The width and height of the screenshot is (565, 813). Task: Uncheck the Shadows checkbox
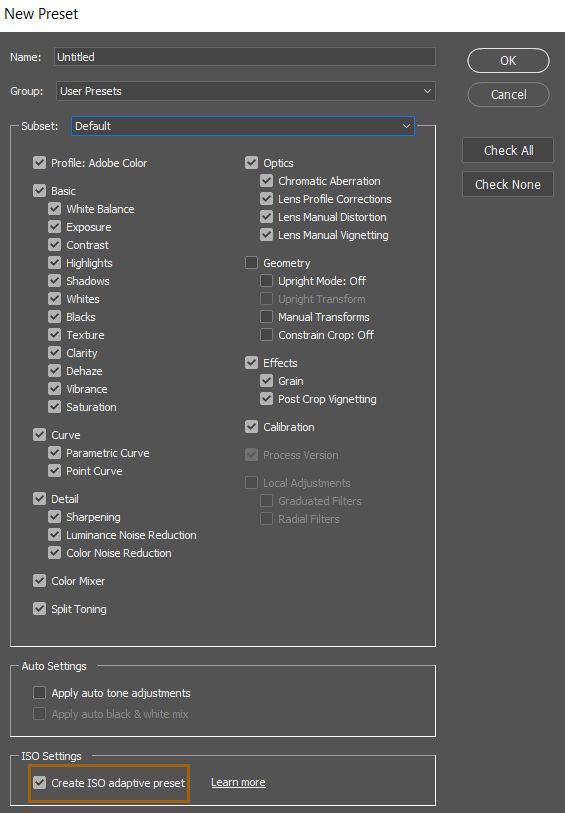(54, 281)
